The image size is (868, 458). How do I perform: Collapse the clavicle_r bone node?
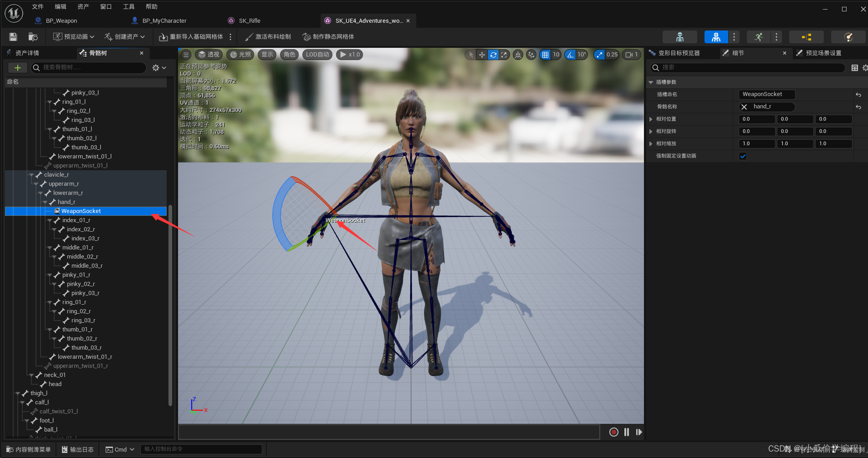click(31, 175)
